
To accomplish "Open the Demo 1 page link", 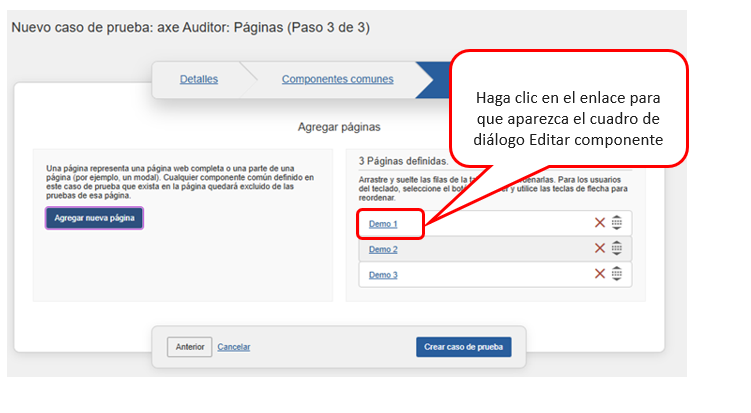I will coord(383,224).
